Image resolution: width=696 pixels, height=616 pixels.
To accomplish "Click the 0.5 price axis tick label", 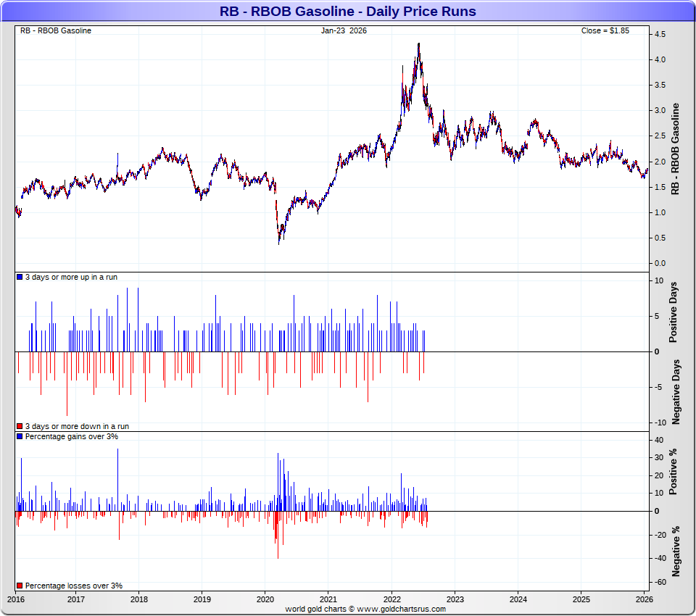I will pos(660,238).
